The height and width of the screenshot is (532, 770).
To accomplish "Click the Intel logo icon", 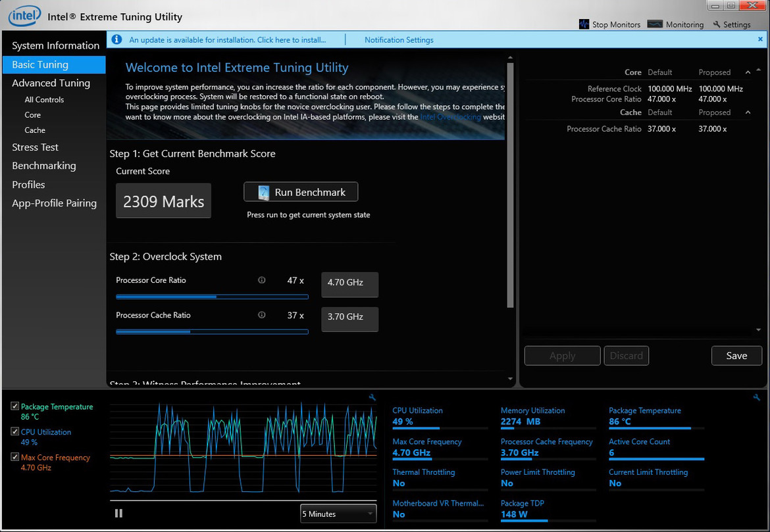I will pos(24,16).
